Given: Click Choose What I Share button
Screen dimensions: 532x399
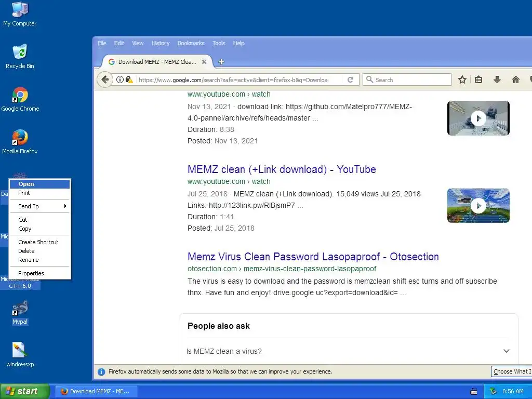Looking at the screenshot, I should pyautogui.click(x=511, y=371).
